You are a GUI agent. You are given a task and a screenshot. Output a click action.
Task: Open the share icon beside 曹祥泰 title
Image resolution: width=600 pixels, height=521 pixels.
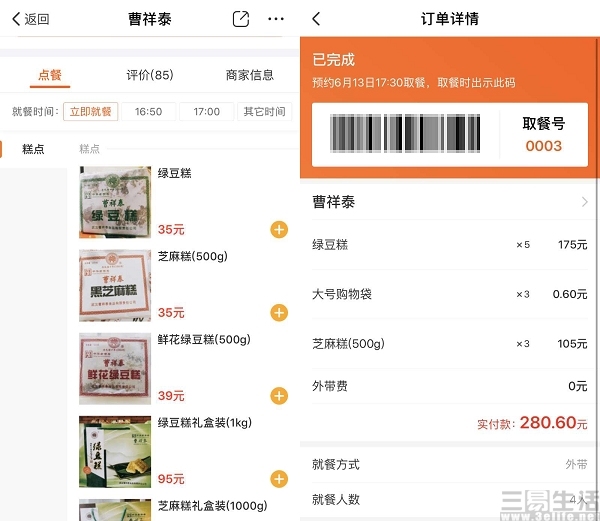pos(241,19)
